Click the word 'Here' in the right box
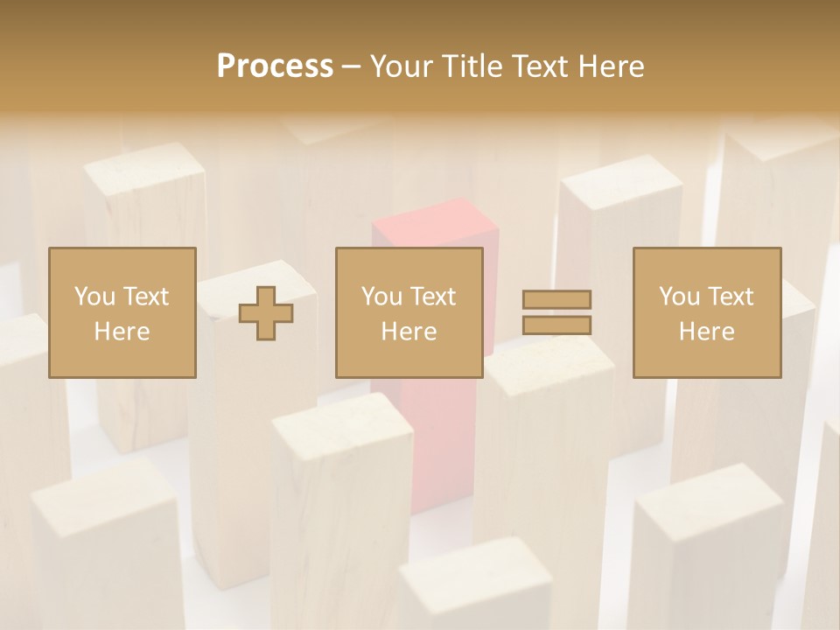Screen dimensions: 840x630 (707, 331)
